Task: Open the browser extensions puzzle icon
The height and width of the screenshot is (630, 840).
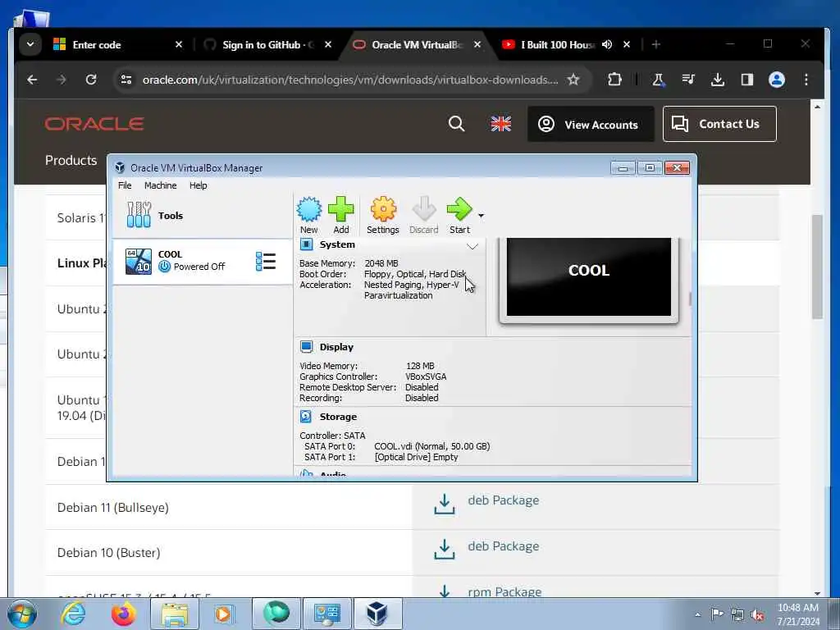Action: click(x=614, y=80)
